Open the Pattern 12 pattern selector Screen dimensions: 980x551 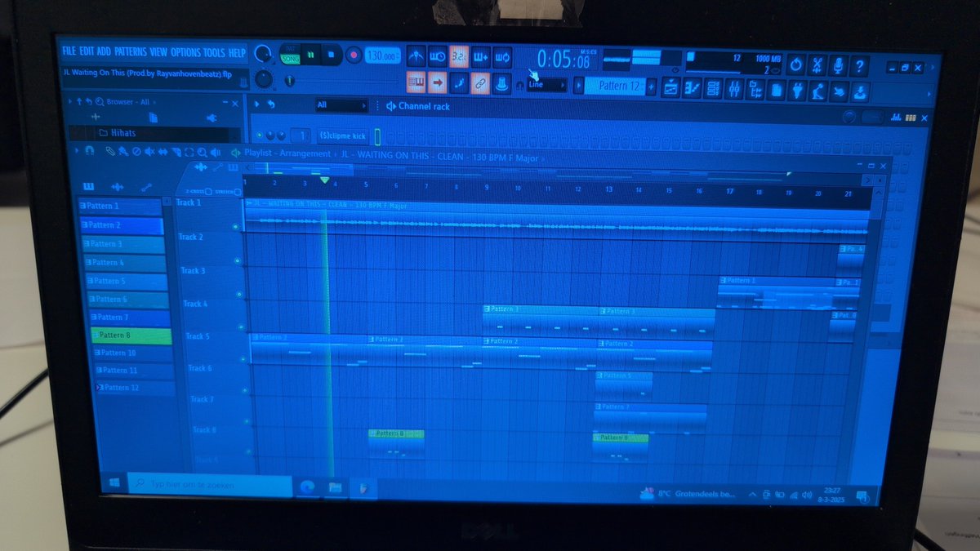point(614,86)
